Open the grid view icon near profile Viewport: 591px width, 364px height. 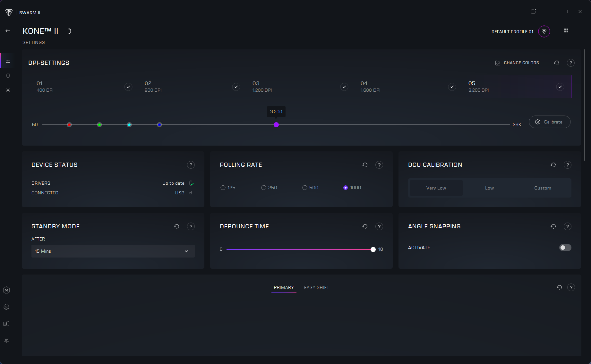point(566,30)
